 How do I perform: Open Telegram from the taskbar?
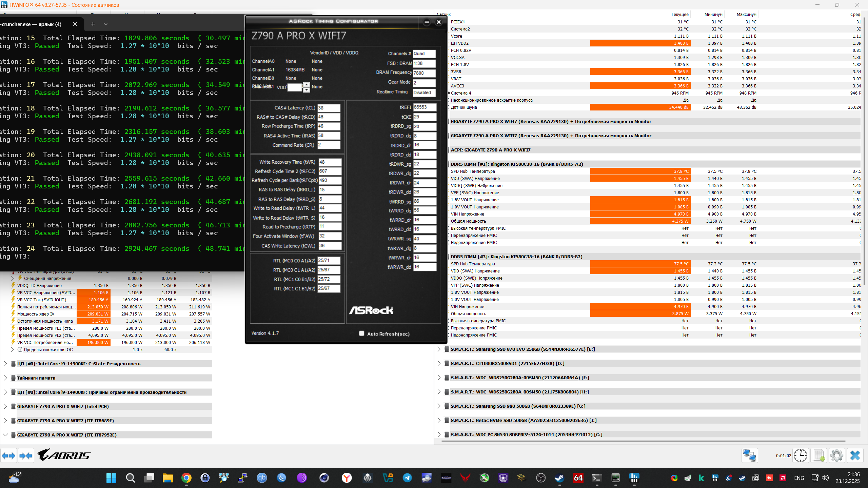(x=407, y=478)
